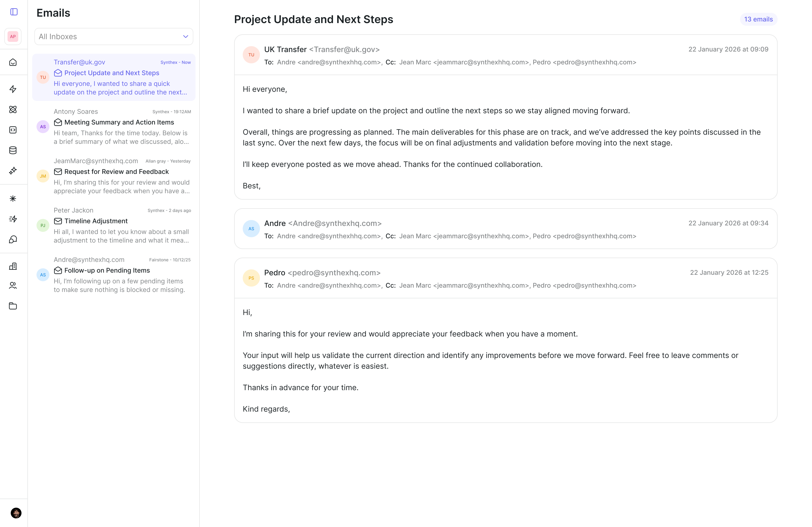Viewport: 812px width, 527px height.
Task: Expand the All Inboxes dropdown
Action: point(114,36)
